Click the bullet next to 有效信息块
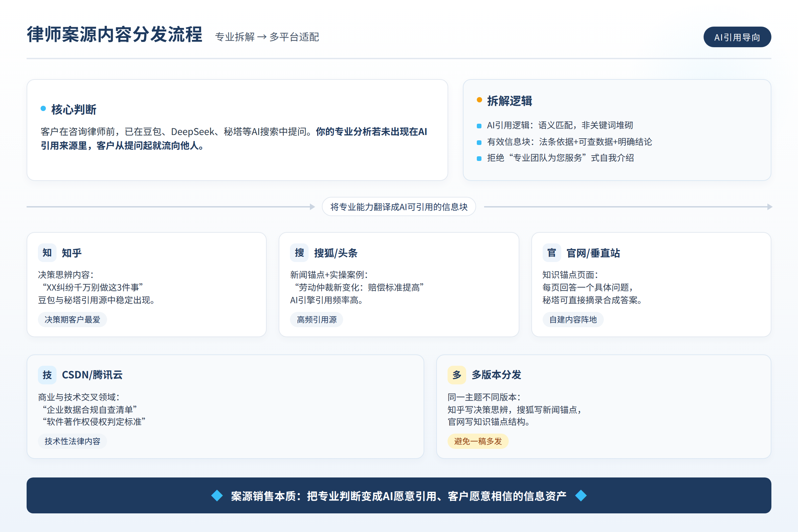The width and height of the screenshot is (798, 532). (479, 143)
